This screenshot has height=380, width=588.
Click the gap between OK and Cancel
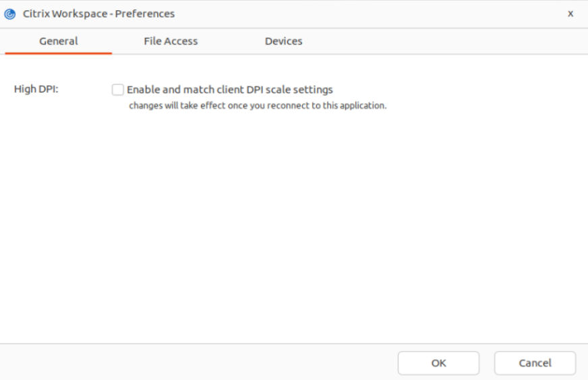[487, 363]
